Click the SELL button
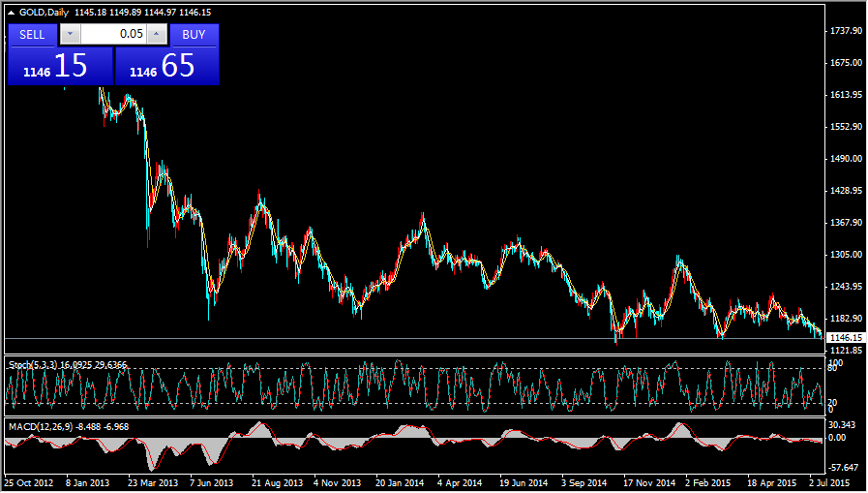 click(x=32, y=35)
